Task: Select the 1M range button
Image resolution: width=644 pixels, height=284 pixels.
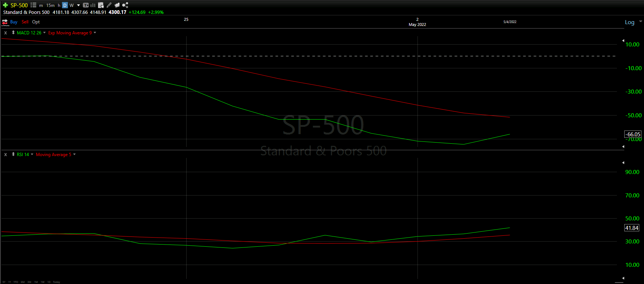Action: click(36, 282)
